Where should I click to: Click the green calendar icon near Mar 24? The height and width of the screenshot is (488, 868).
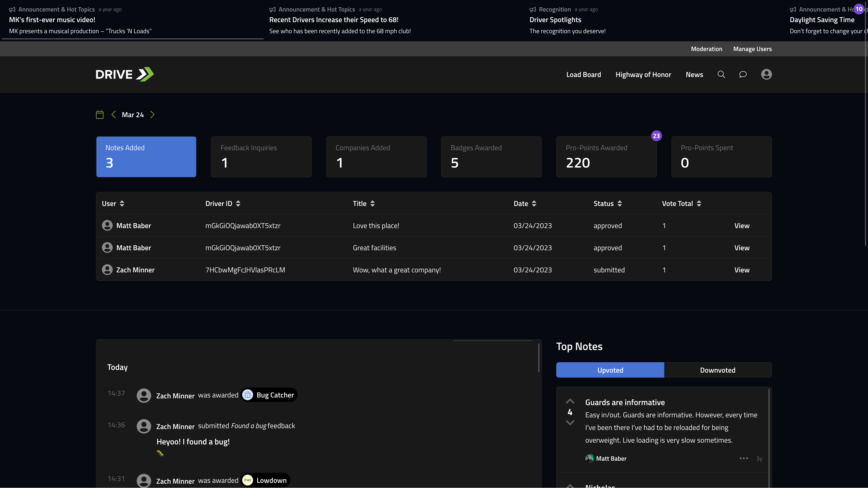99,114
